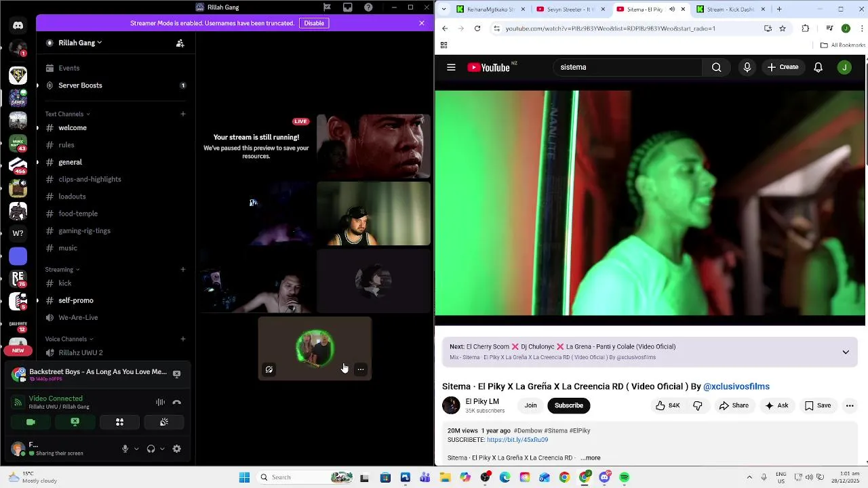The width and height of the screenshot is (868, 488).
Task: Disconnect from voice with hang up icon
Action: tap(177, 402)
